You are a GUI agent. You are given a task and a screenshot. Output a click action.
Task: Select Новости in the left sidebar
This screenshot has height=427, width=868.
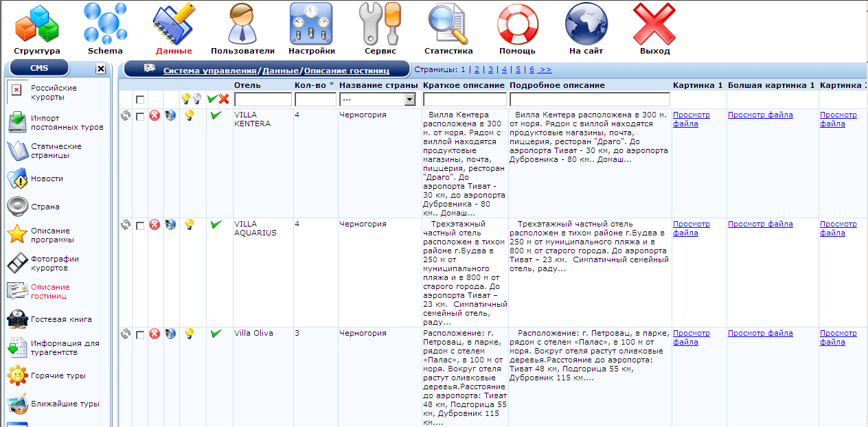pyautogui.click(x=47, y=178)
